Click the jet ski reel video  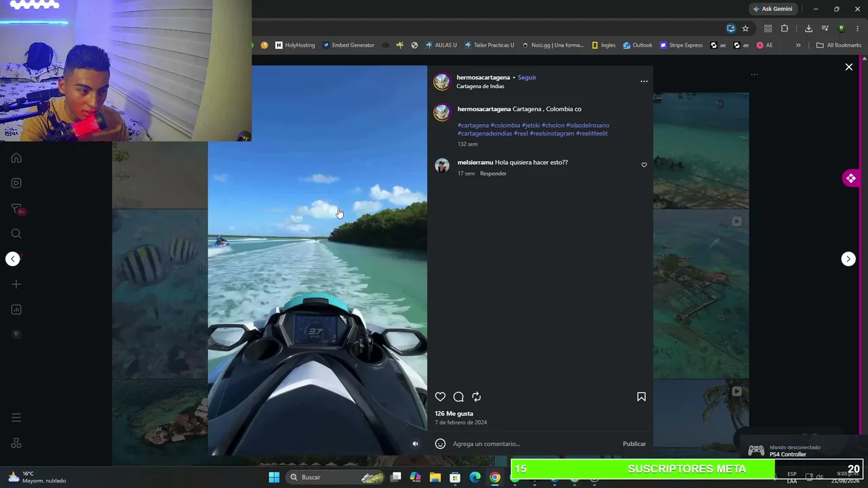pyautogui.click(x=317, y=260)
